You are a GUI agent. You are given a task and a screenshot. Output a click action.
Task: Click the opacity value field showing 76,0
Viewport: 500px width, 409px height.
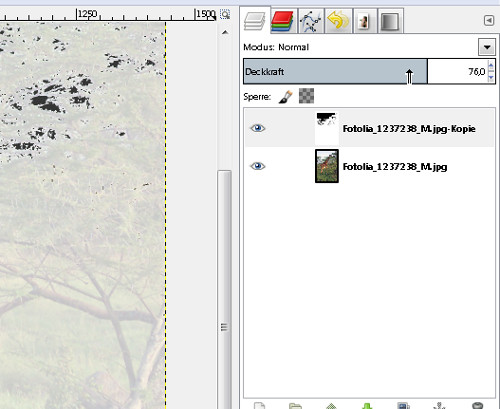457,71
